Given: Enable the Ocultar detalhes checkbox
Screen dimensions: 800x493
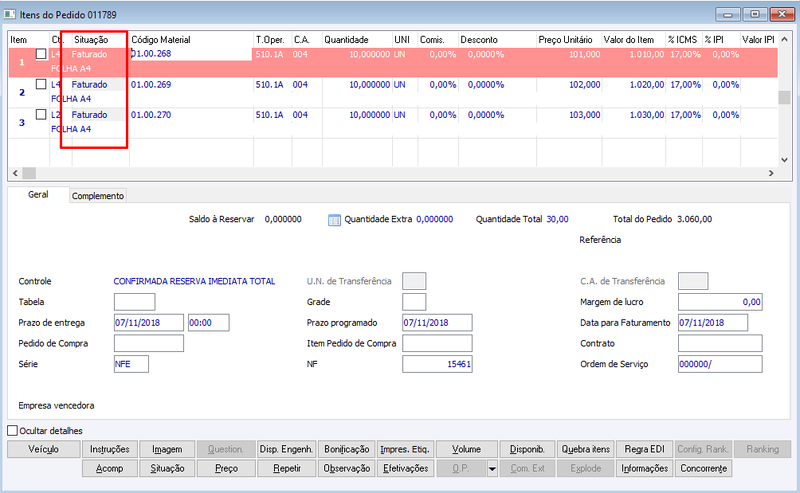Looking at the screenshot, I should [13, 431].
